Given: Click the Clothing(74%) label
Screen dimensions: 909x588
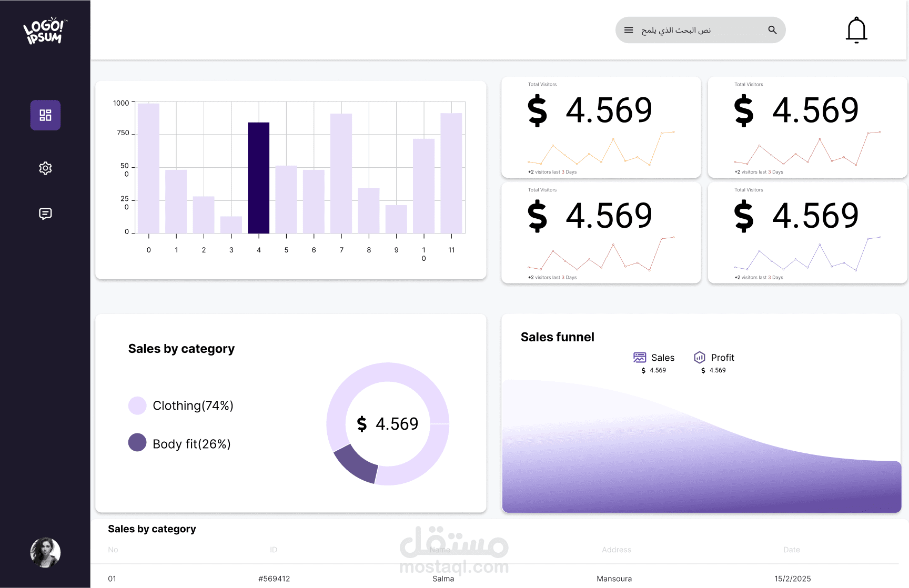Looking at the screenshot, I should point(193,405).
